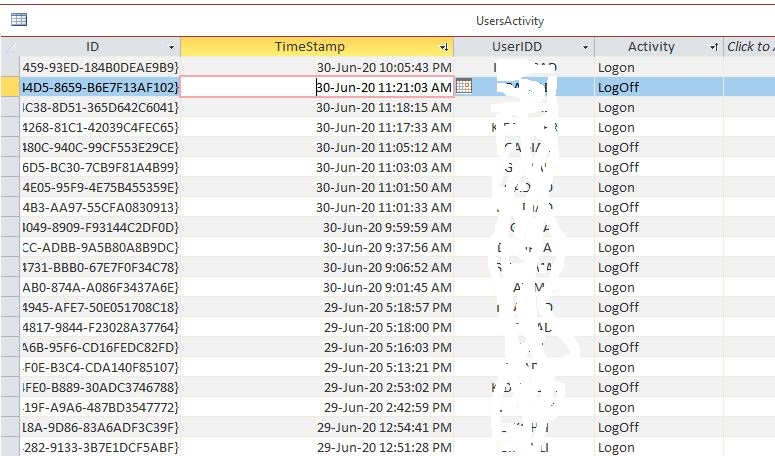This screenshot has height=456, width=775.
Task: Click ID cell 4B3-AA97-55CFA0830913}
Action: (x=100, y=207)
